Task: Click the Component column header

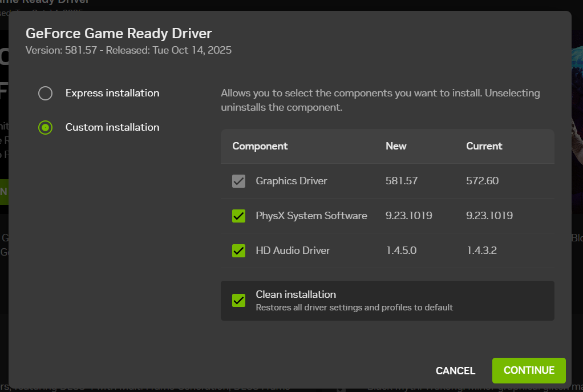Action: click(x=260, y=146)
